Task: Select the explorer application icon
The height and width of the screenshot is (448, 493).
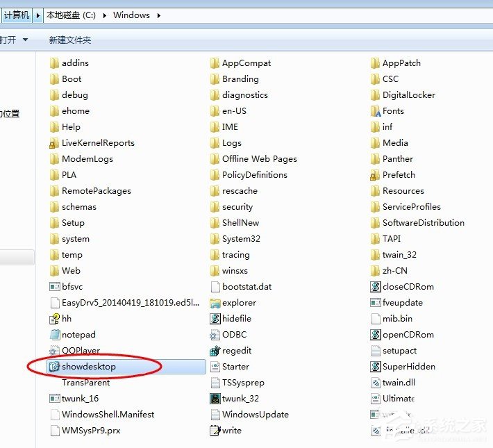Action: click(215, 303)
